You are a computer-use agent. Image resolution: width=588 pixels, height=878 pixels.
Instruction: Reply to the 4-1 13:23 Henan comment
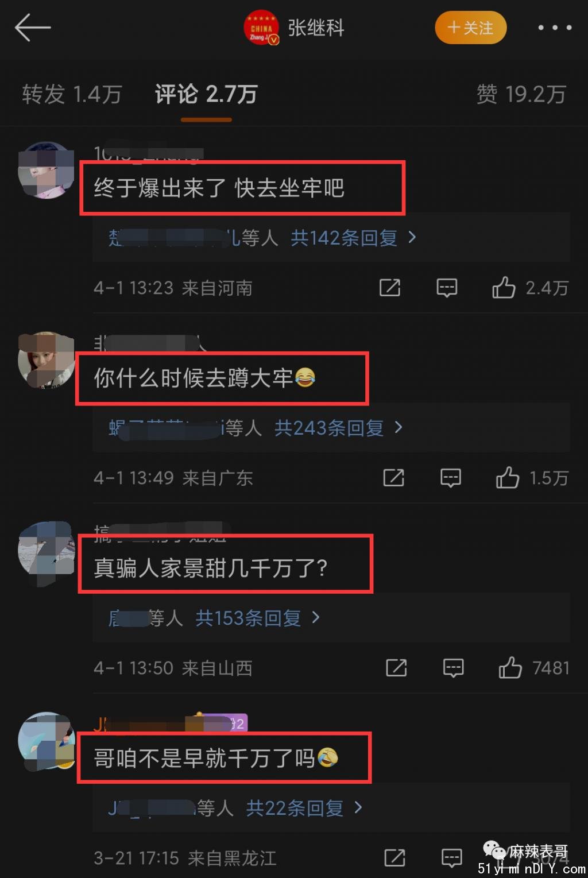pyautogui.click(x=447, y=287)
